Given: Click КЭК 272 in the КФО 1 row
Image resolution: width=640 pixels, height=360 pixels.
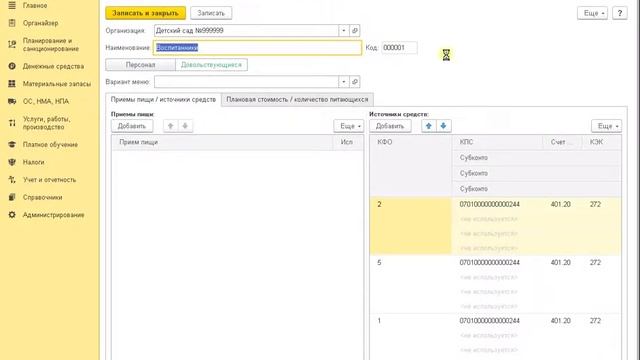Looking at the screenshot, I should click(x=595, y=321).
